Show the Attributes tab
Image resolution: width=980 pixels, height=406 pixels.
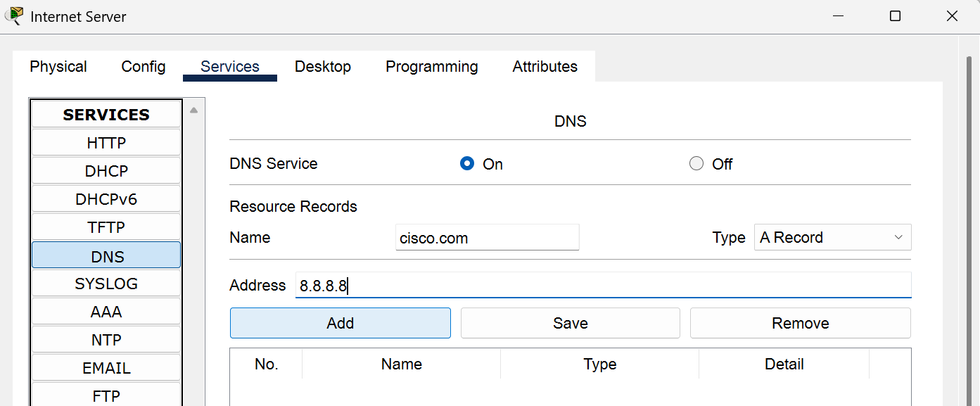(x=545, y=67)
